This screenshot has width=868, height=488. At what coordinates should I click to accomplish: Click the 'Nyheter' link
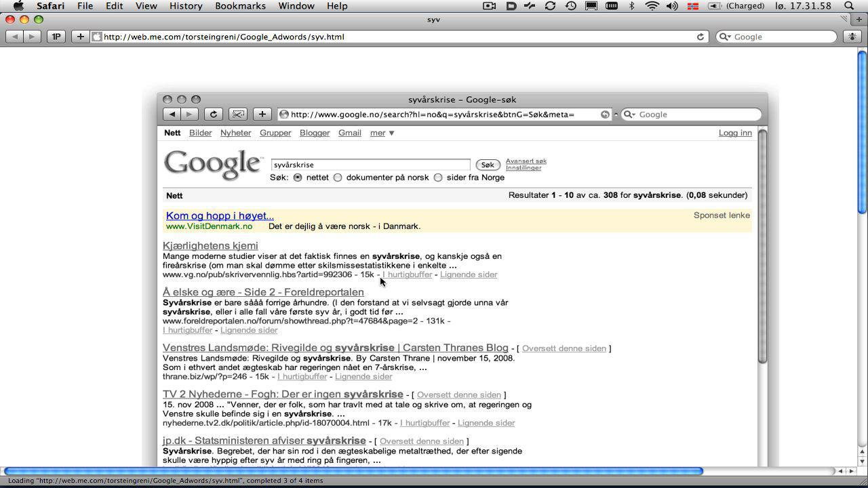pos(235,133)
